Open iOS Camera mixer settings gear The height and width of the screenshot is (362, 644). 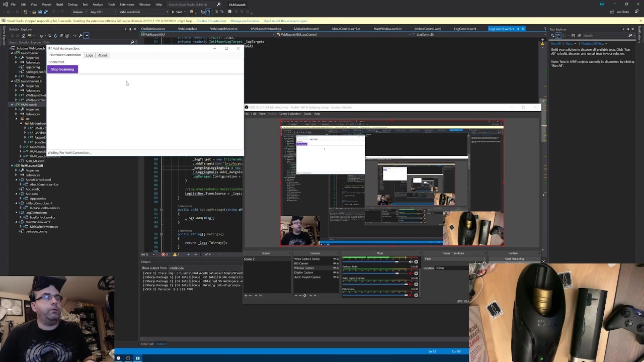pos(416,295)
